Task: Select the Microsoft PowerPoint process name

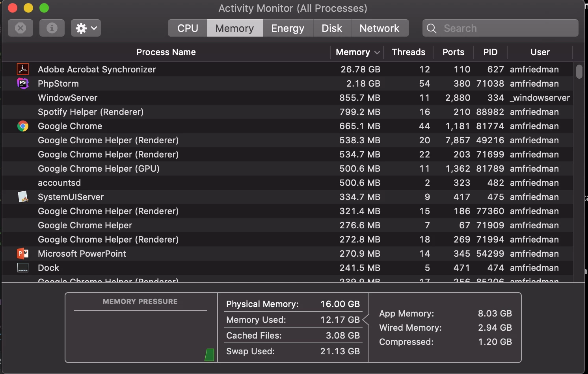Action: 82,254
